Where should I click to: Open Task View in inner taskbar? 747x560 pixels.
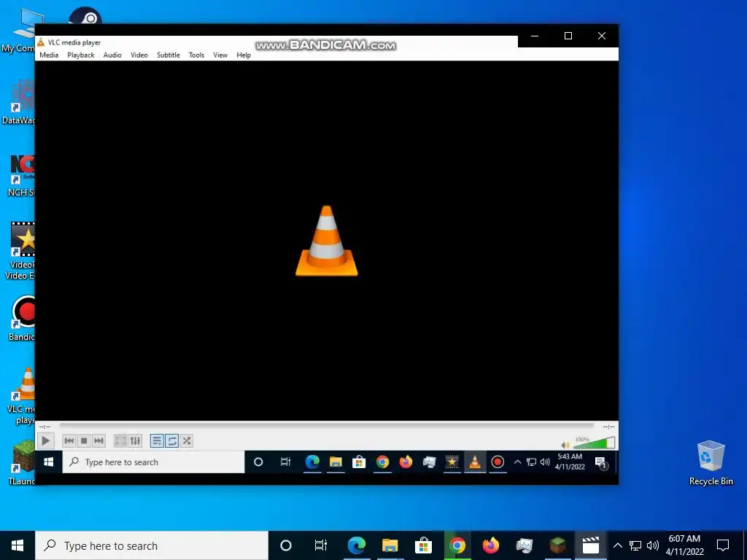285,462
